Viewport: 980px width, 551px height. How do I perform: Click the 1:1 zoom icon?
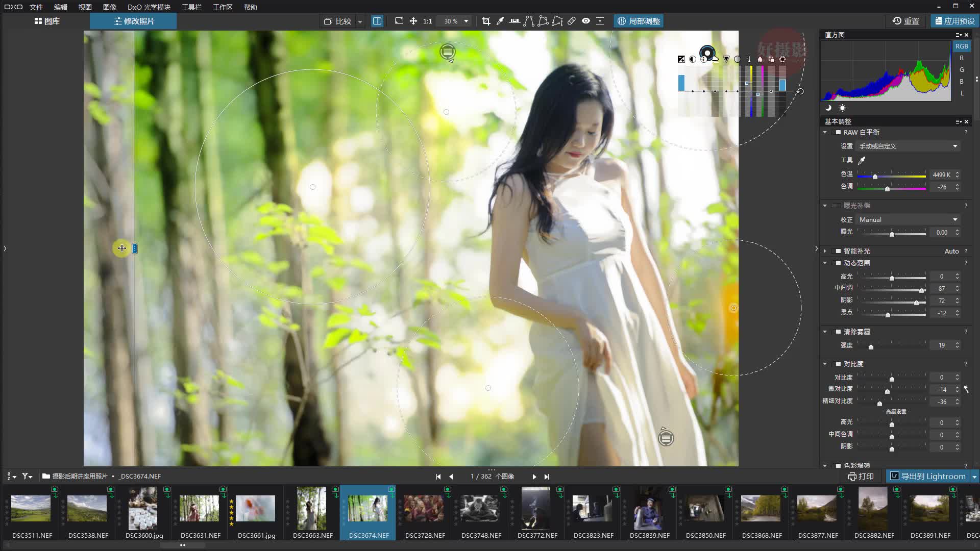[427, 21]
